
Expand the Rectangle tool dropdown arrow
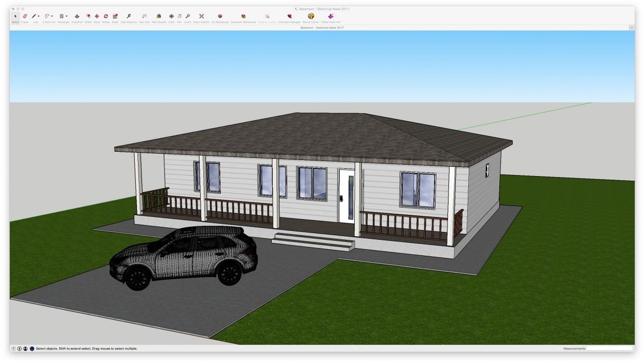coord(67,17)
